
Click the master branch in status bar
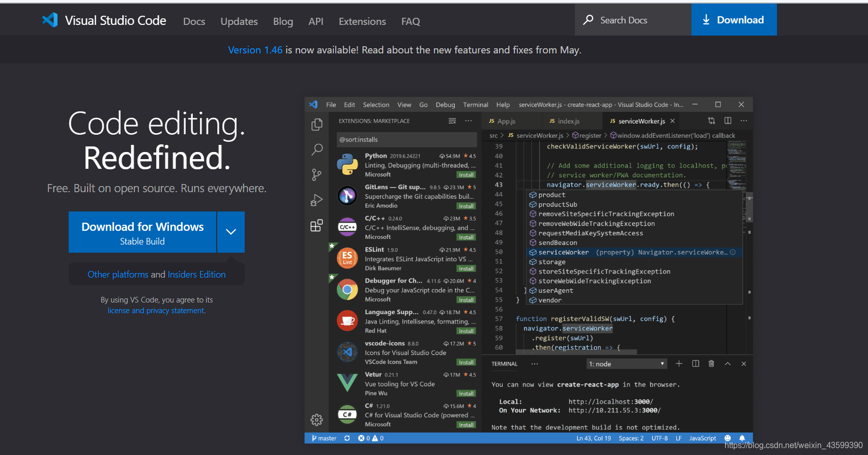(324, 438)
